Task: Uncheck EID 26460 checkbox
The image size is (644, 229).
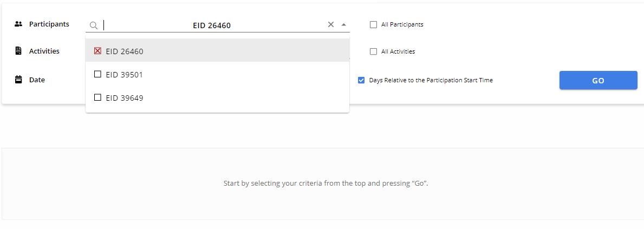Action: coord(97,51)
